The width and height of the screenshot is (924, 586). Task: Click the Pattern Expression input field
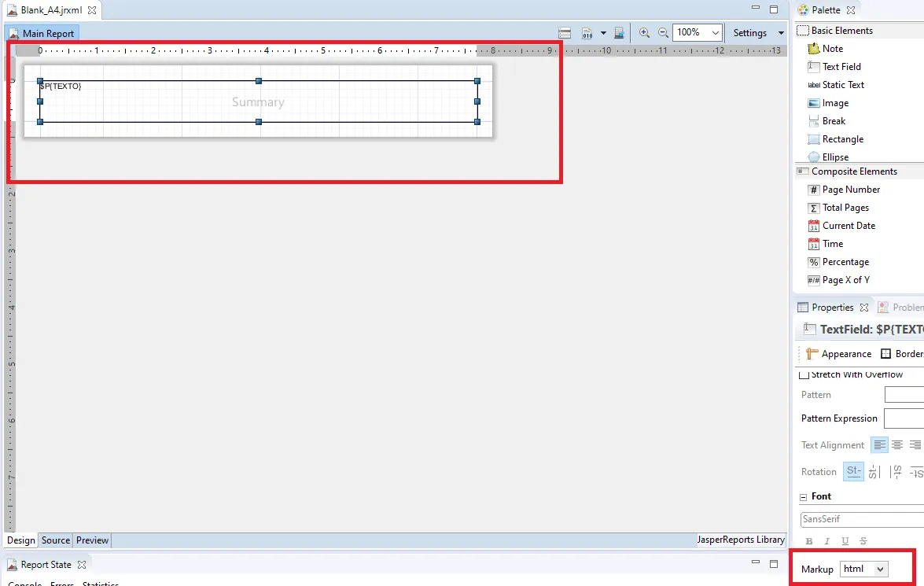tap(904, 418)
